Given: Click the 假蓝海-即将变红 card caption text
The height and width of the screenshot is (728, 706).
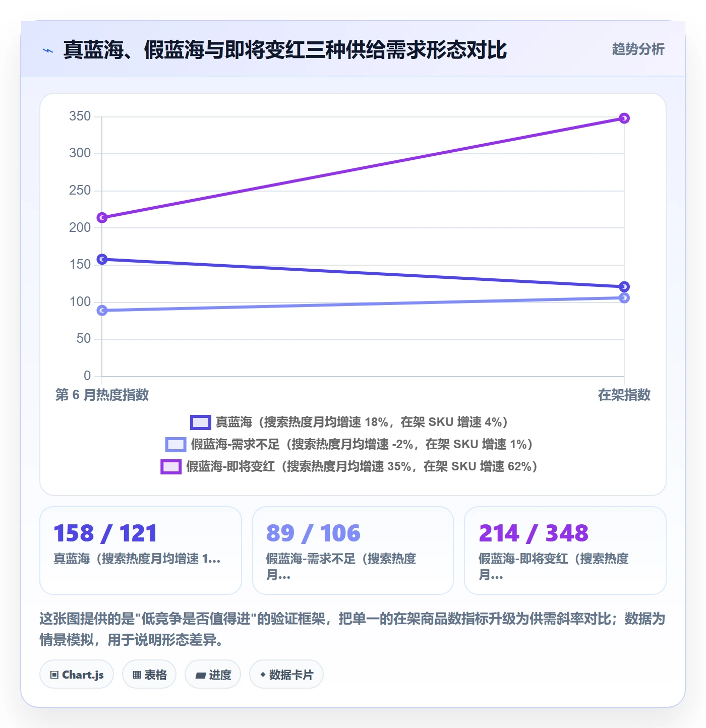Looking at the screenshot, I should click(554, 567).
